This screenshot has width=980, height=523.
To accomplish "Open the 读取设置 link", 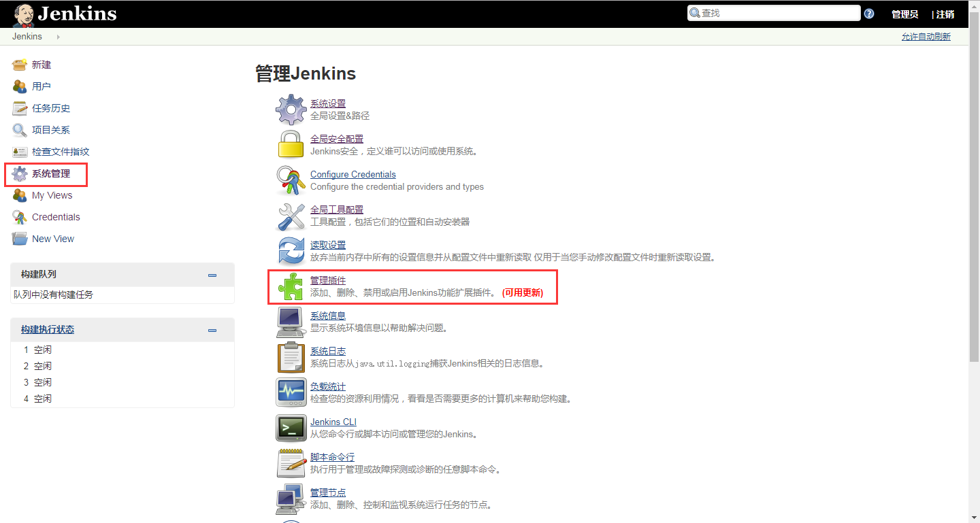I will (x=328, y=245).
